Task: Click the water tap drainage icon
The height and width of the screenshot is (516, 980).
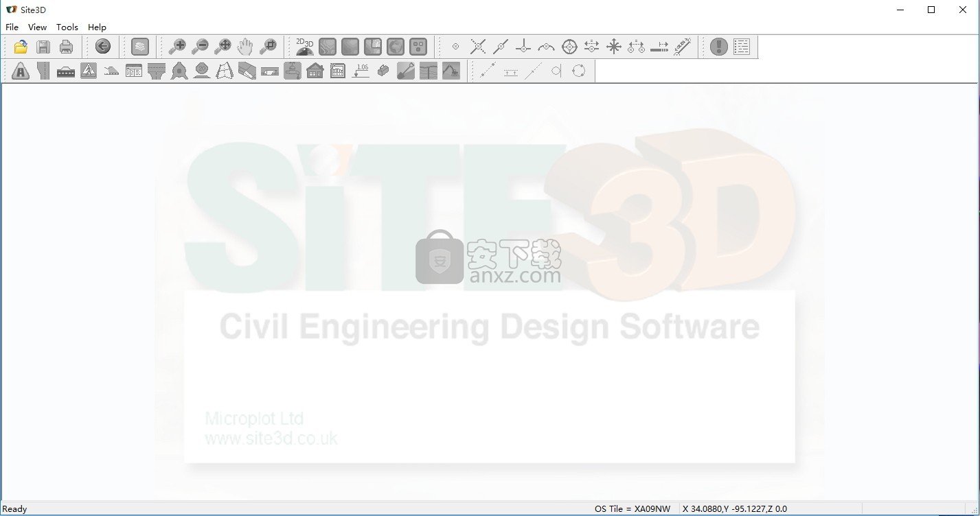Action: 293,71
